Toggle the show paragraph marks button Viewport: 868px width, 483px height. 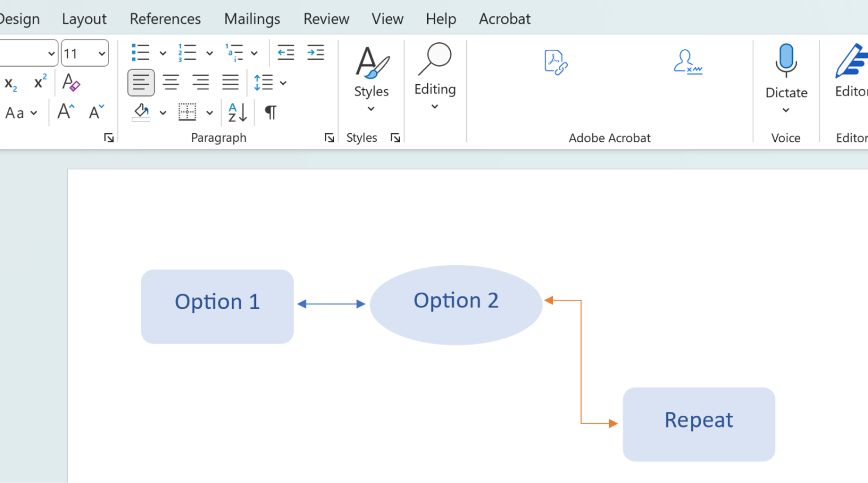tap(271, 112)
